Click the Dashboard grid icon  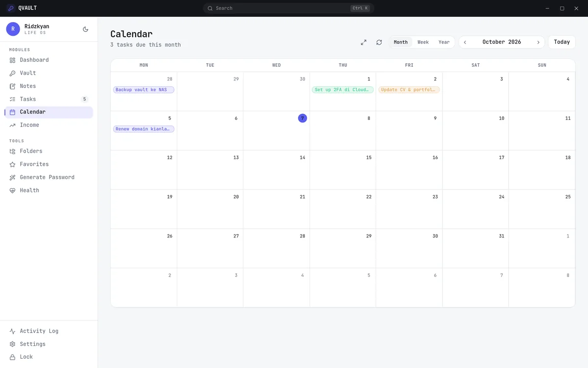[12, 60]
